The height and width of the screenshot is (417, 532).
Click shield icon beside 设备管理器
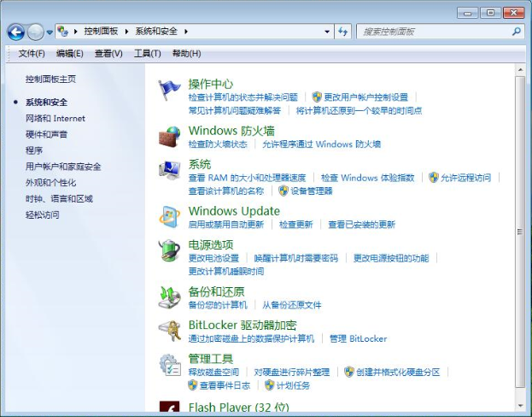click(x=284, y=191)
